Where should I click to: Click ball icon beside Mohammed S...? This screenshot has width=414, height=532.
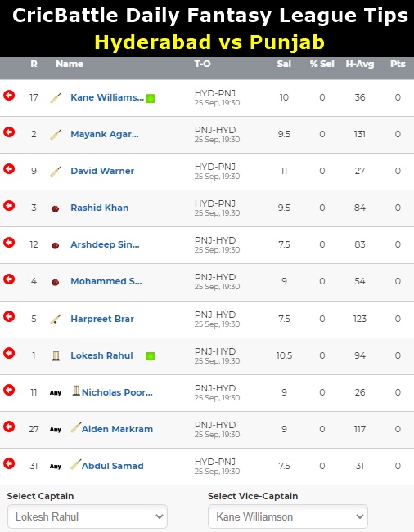[56, 282]
